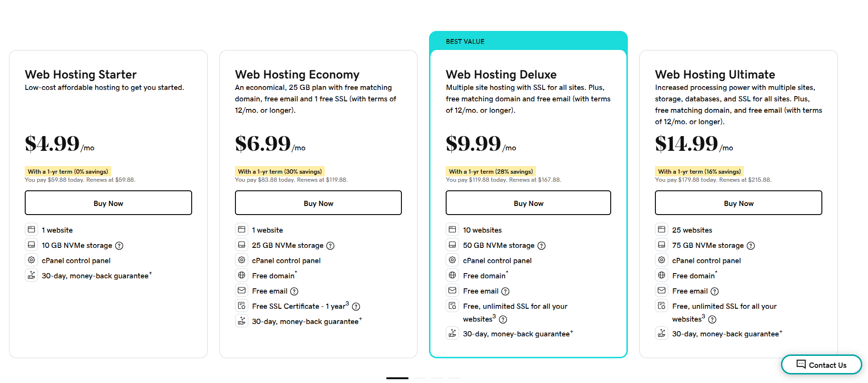Click the active black carousel indicator bar
Image resolution: width=868 pixels, height=383 pixels.
click(397, 378)
